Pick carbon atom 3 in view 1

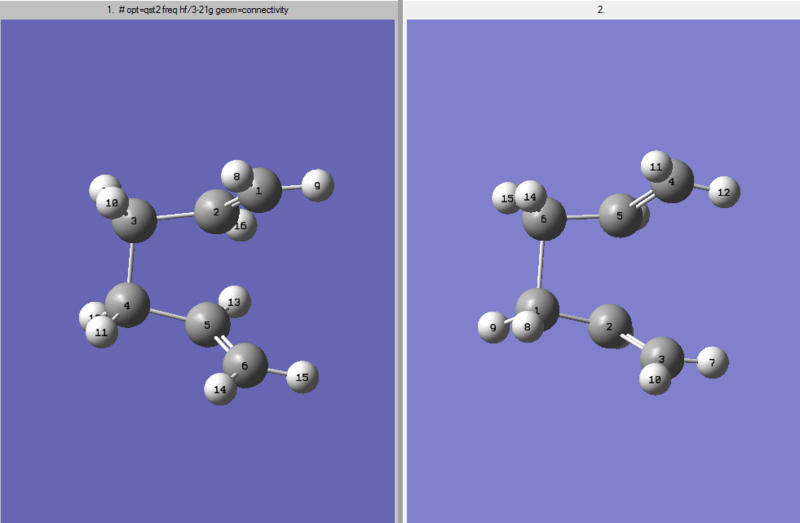point(134,220)
